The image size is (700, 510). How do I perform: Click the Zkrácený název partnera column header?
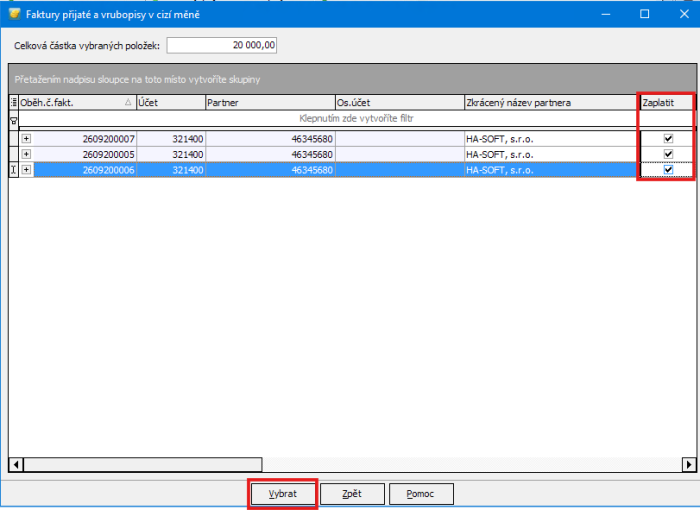pos(548,102)
